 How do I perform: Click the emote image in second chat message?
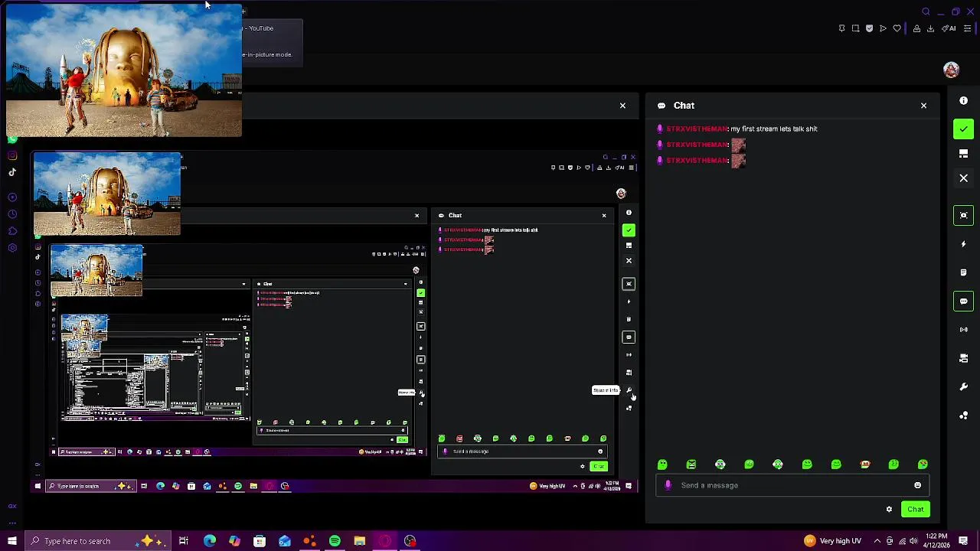[738, 145]
